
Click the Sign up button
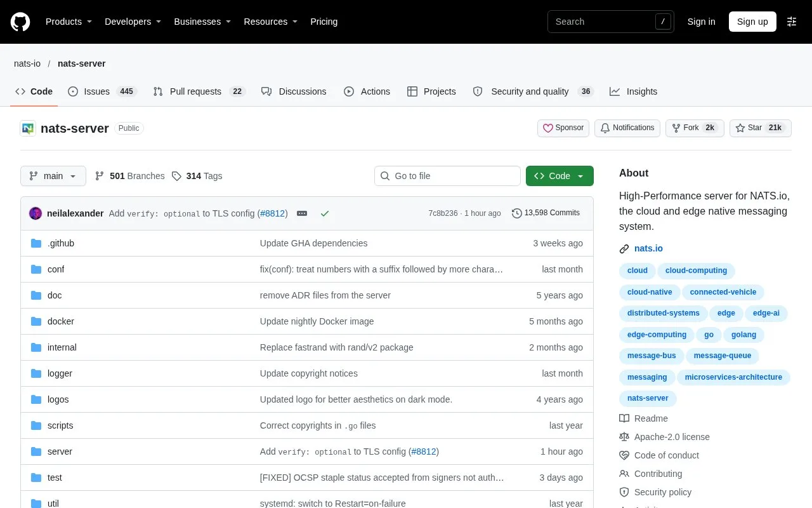pos(752,22)
